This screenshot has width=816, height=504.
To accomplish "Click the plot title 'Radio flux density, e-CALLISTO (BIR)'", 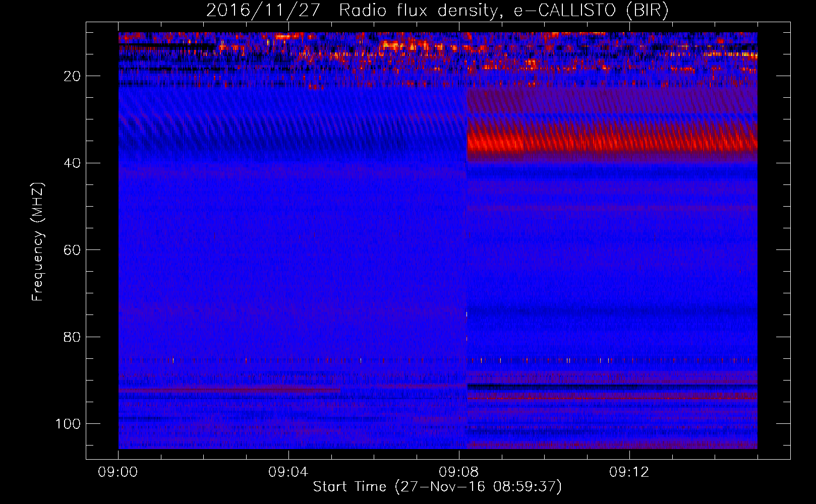I will (503, 10).
